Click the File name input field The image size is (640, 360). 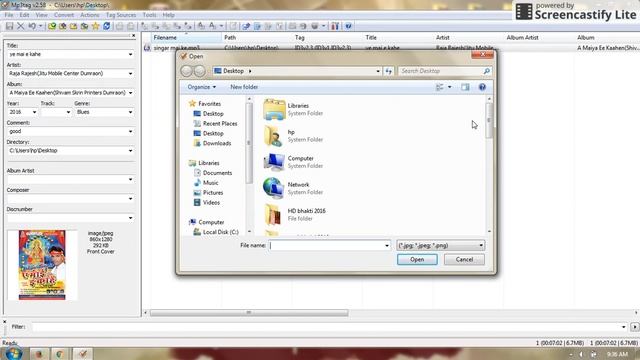(x=327, y=245)
